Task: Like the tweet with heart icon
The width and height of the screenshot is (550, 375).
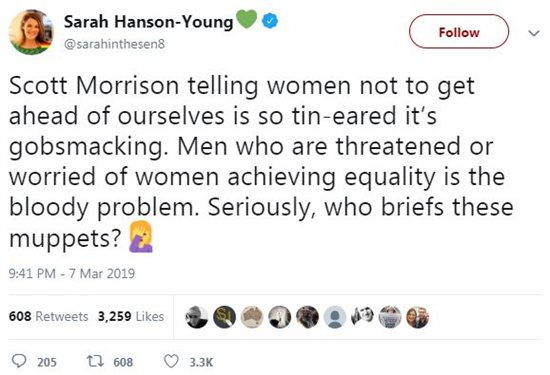Action: click(x=172, y=362)
